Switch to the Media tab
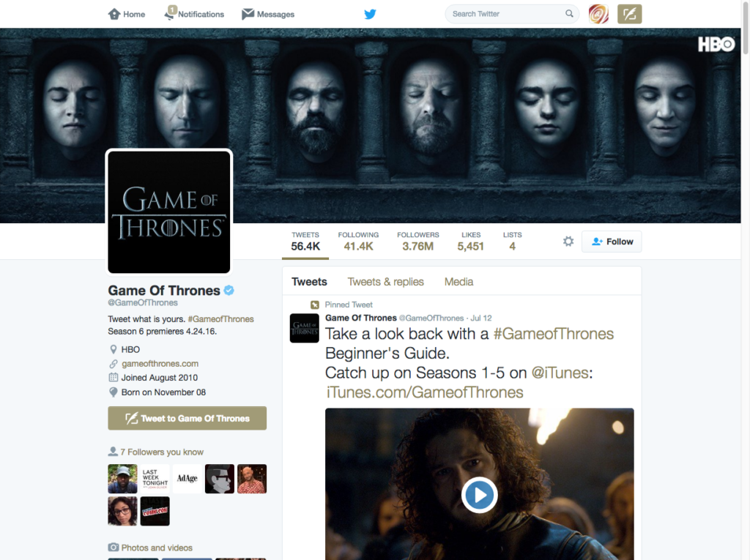750x560 pixels. tap(458, 282)
